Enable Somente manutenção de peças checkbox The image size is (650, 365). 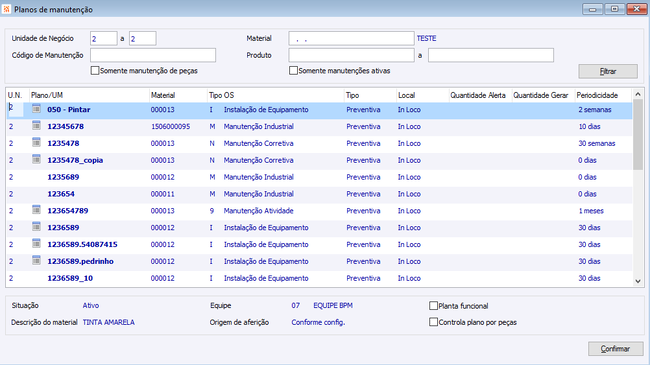tap(95, 71)
